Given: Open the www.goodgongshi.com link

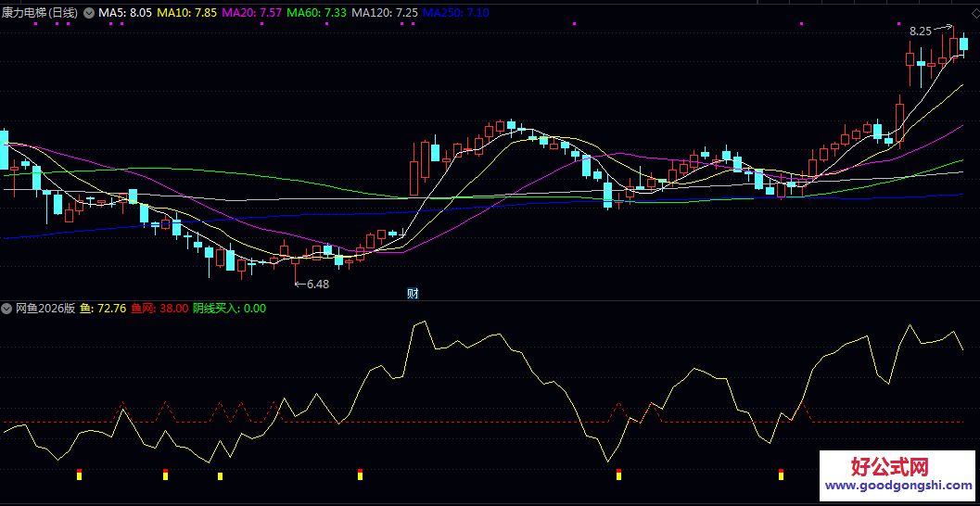Looking at the screenshot, I should pos(897,485).
